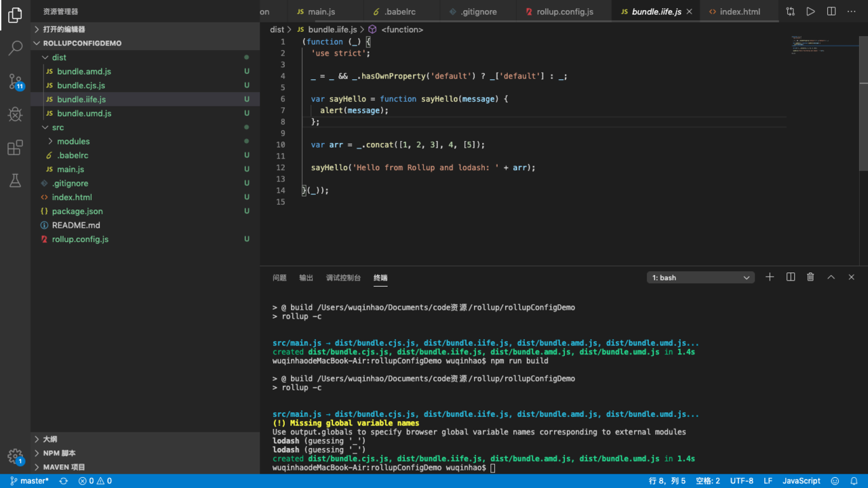Create a new terminal with plus icon
Image resolution: width=868 pixels, height=488 pixels.
[770, 277]
